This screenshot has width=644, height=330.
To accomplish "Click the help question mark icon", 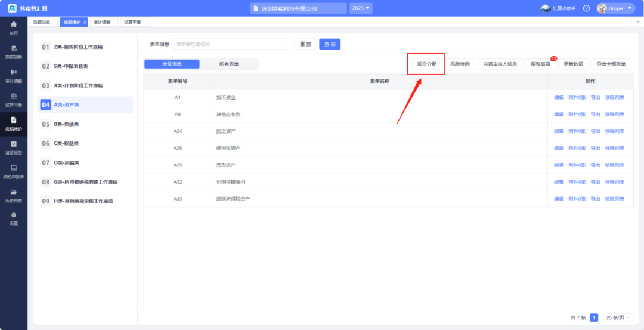I will coord(587,8).
